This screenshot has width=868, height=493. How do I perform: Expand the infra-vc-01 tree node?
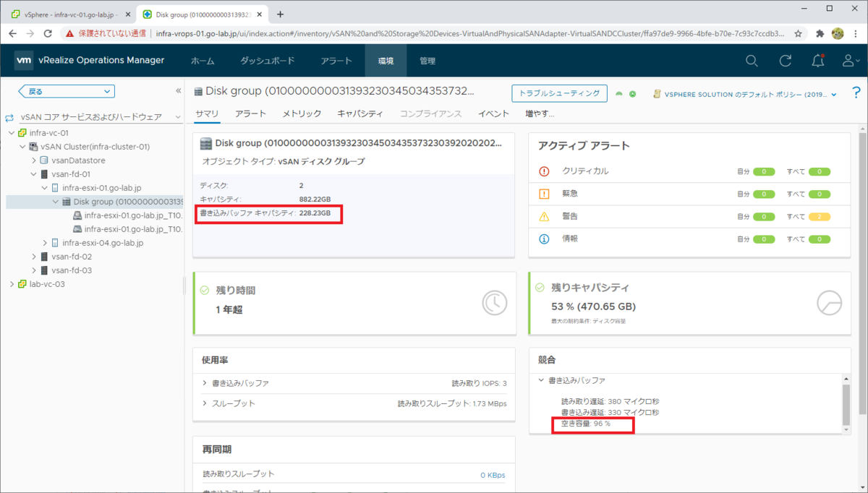click(x=11, y=133)
